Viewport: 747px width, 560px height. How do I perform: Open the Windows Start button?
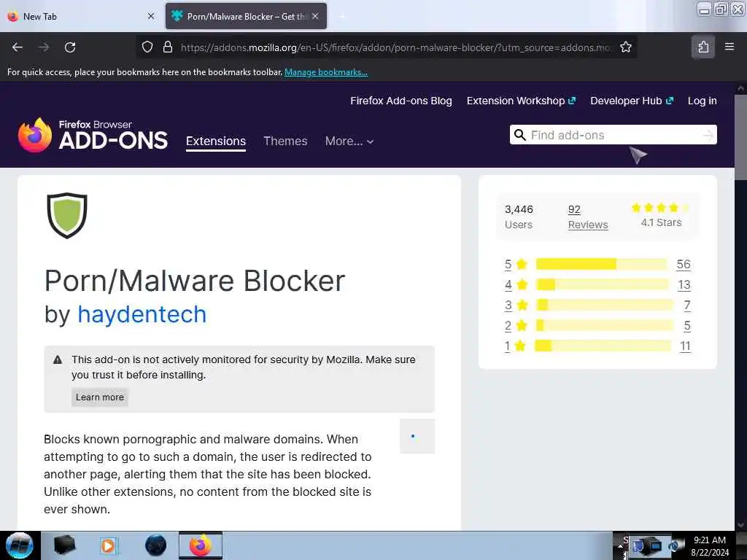(20, 545)
